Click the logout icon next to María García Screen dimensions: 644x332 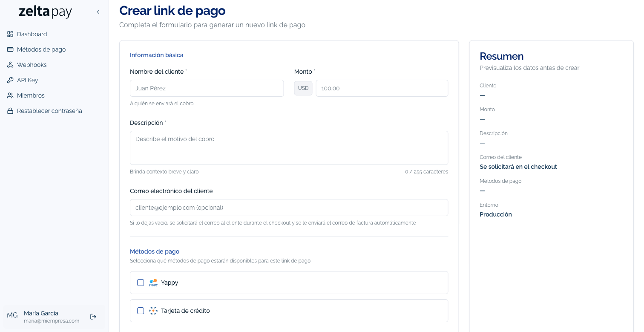pos(93,317)
